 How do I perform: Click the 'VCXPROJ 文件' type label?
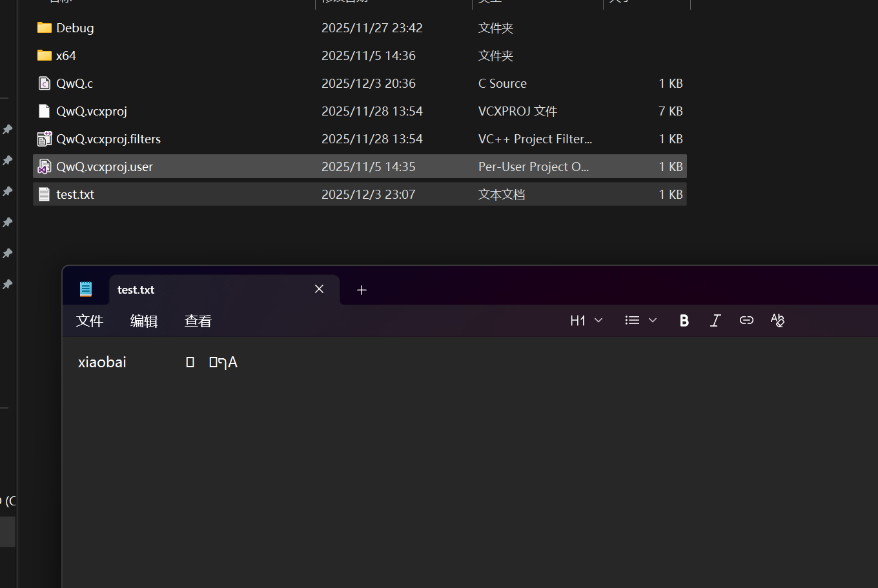pyautogui.click(x=518, y=111)
